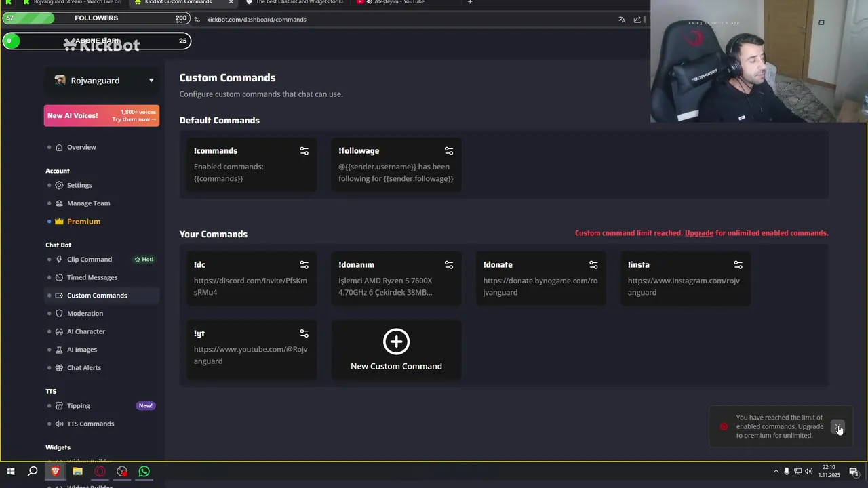Click the plus icon for New Custom Command
Image resolution: width=868 pixels, height=488 pixels.
[x=396, y=342]
